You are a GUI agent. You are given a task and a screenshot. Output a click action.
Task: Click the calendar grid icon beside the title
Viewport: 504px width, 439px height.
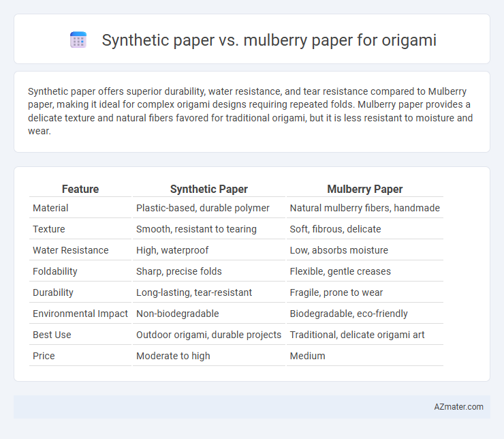point(78,40)
